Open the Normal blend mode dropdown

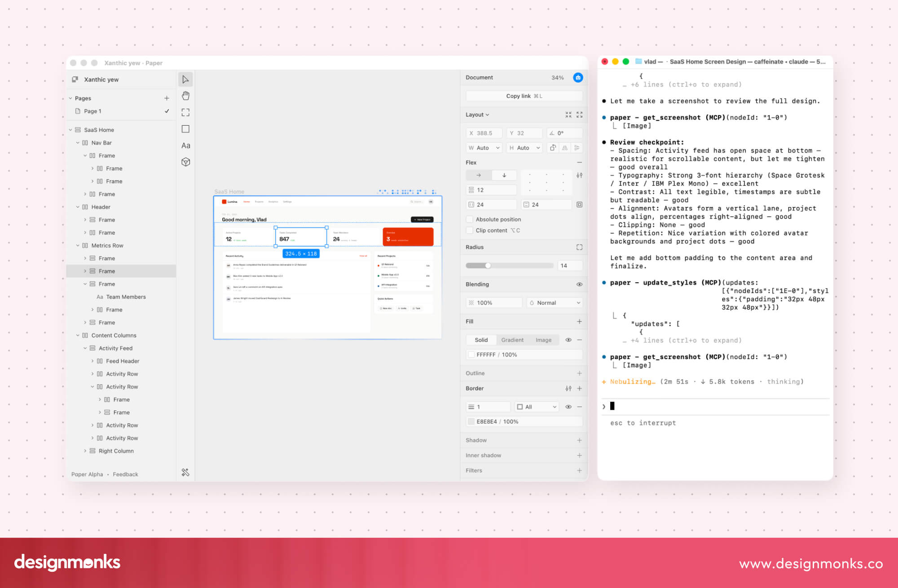click(555, 303)
